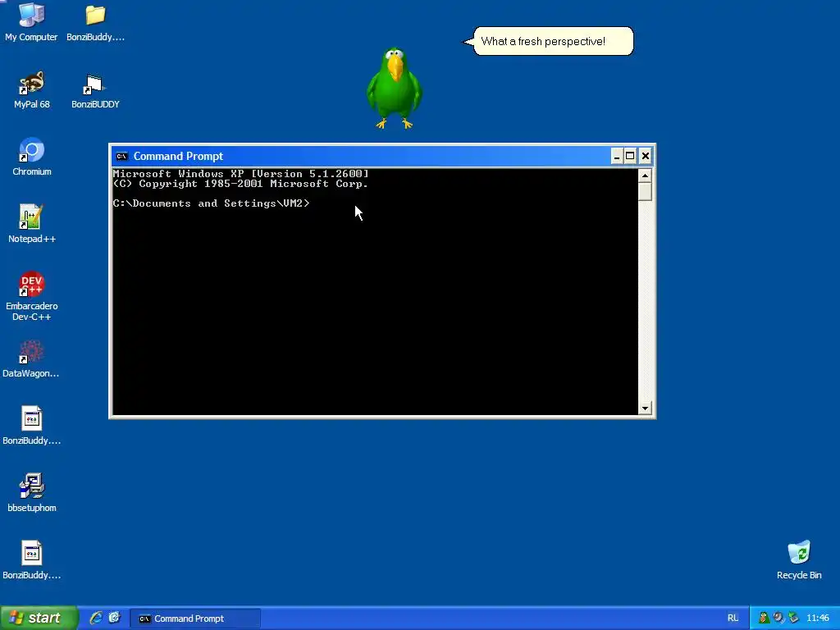Click the scrollbar down arrow in Command Prompt

(645, 409)
